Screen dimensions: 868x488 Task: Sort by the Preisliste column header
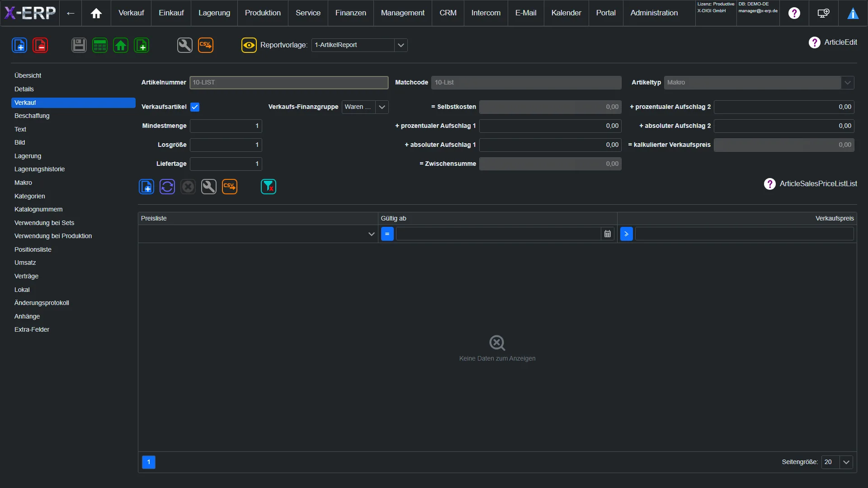click(x=258, y=219)
